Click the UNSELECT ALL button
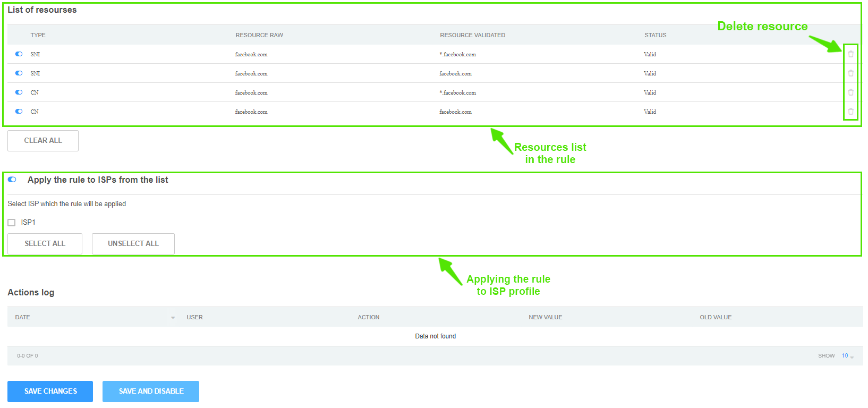This screenshot has height=408, width=868. click(x=133, y=244)
